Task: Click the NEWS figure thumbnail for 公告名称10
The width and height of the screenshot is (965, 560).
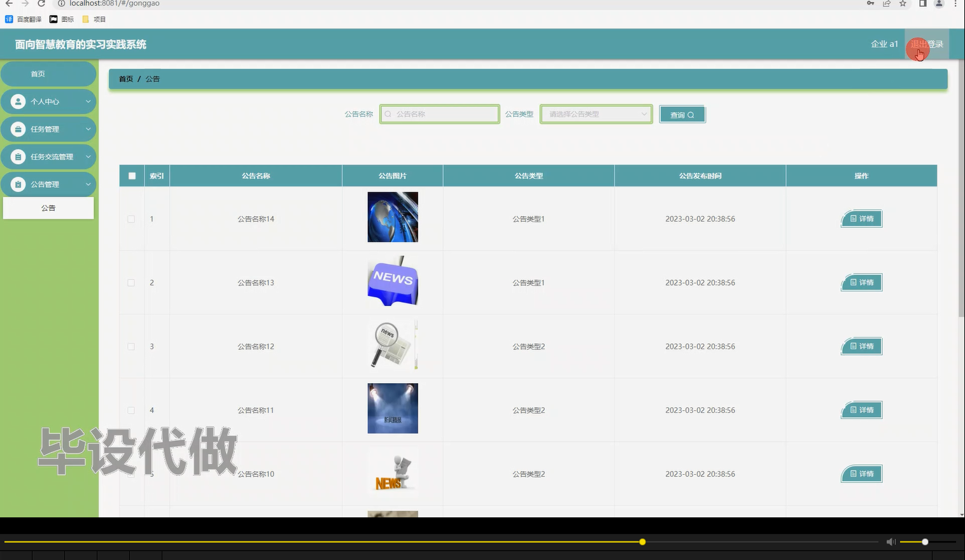Action: pos(393,472)
